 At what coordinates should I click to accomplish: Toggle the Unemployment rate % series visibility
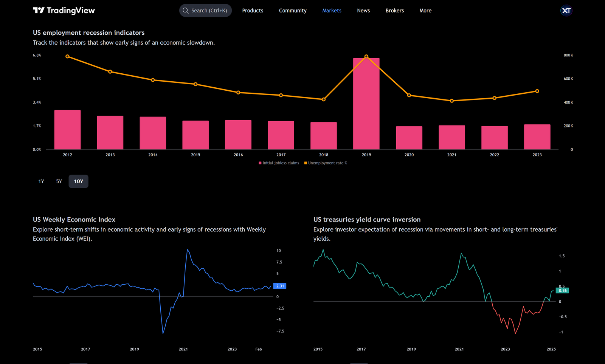point(325,163)
